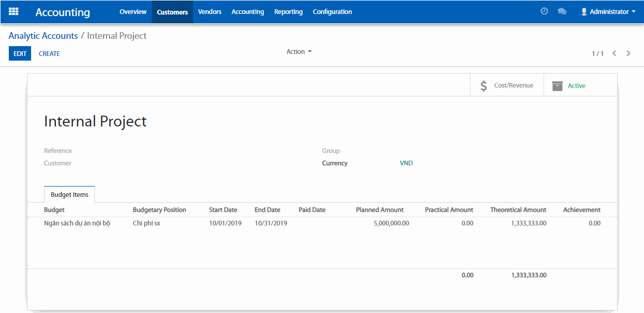Open the VND currency link
The width and height of the screenshot is (644, 313).
point(406,163)
